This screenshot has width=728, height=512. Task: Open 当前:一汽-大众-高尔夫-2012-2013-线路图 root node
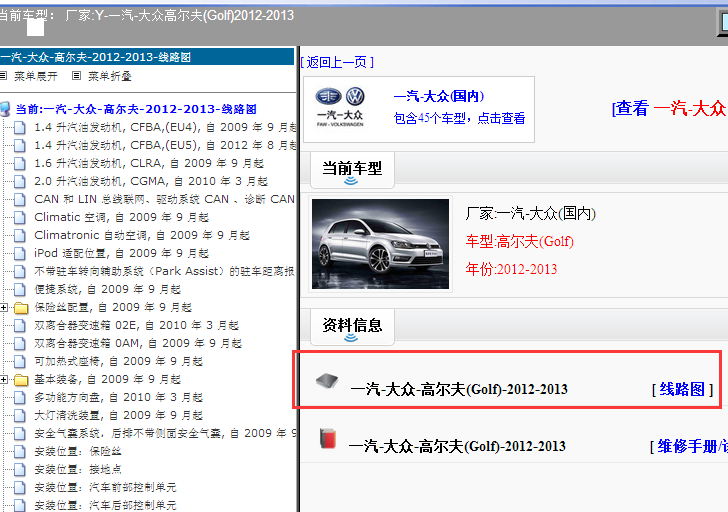[136, 109]
